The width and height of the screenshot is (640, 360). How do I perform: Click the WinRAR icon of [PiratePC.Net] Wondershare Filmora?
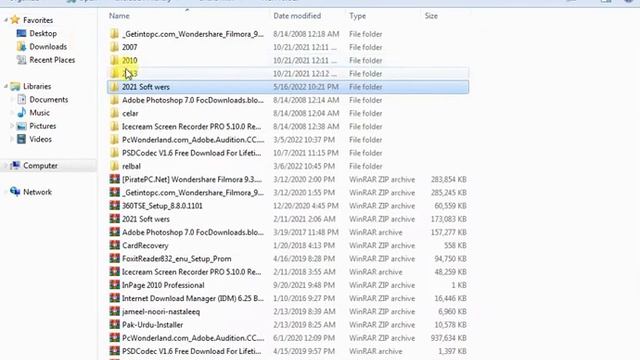(x=115, y=179)
